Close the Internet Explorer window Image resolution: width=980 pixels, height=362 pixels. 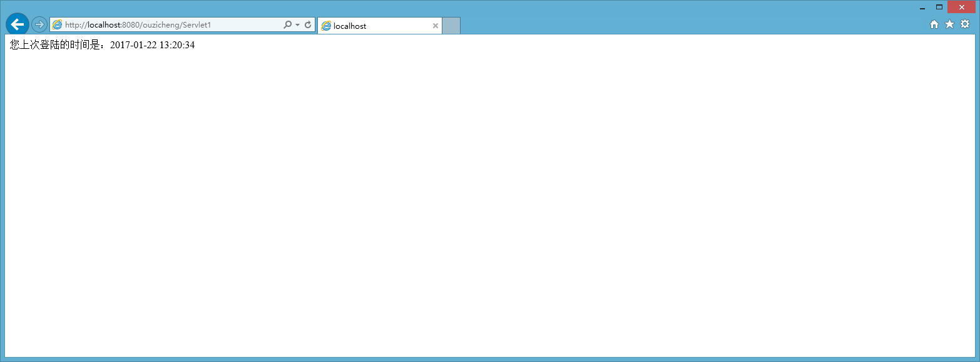[962, 7]
